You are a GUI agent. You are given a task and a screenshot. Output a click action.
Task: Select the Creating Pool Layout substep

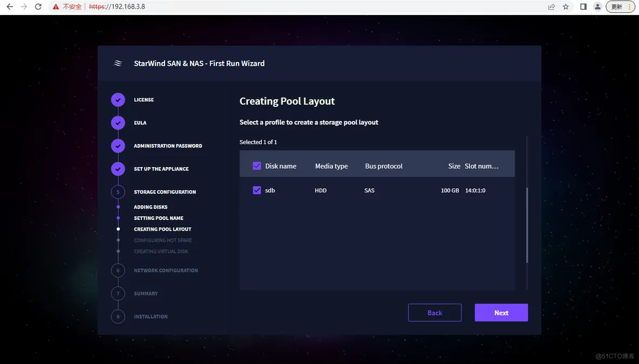[x=162, y=229]
